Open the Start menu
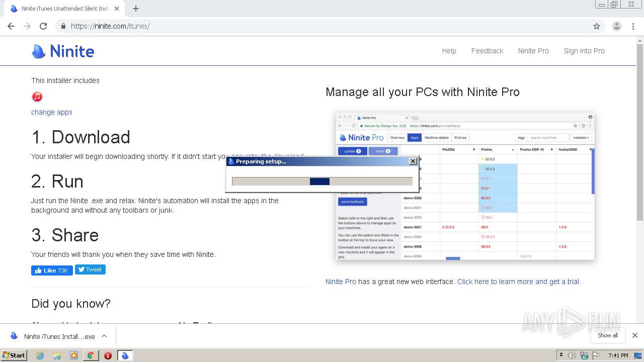 tap(14, 355)
